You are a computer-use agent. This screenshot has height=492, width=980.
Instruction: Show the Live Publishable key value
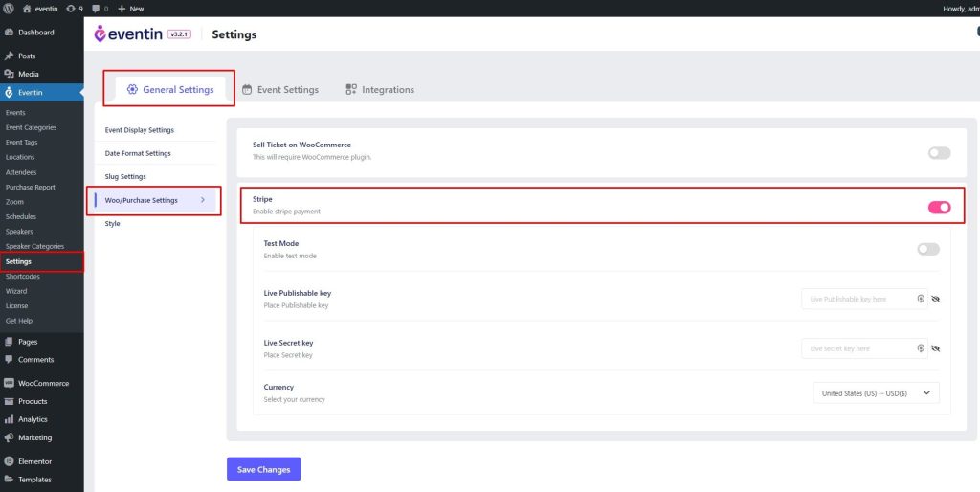[936, 299]
